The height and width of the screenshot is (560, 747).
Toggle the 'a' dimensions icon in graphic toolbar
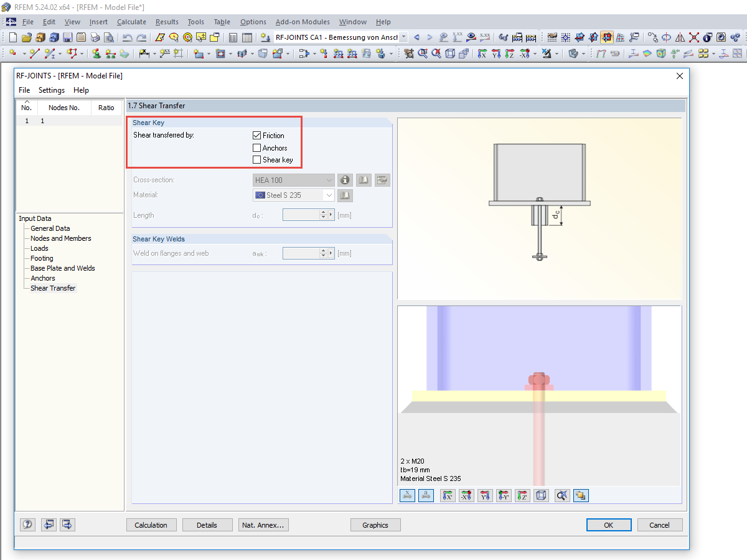click(426, 496)
